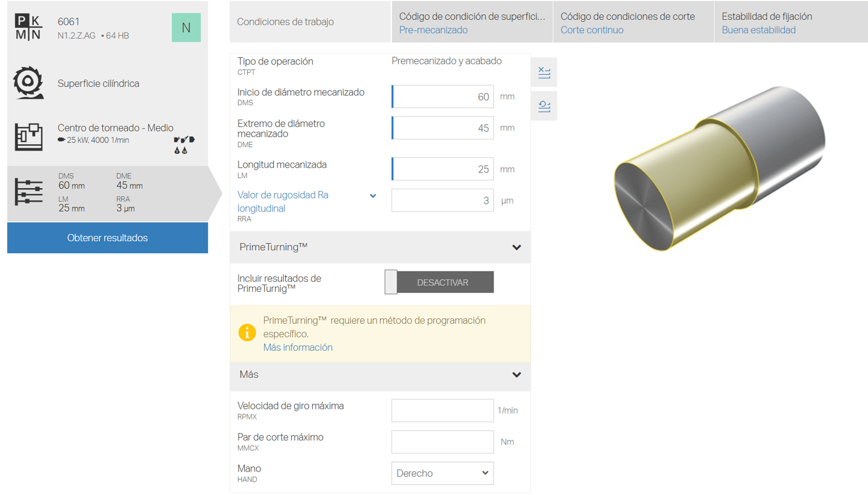Collapse the PrimeTurning section
The width and height of the screenshot is (868, 495).
coord(516,247)
